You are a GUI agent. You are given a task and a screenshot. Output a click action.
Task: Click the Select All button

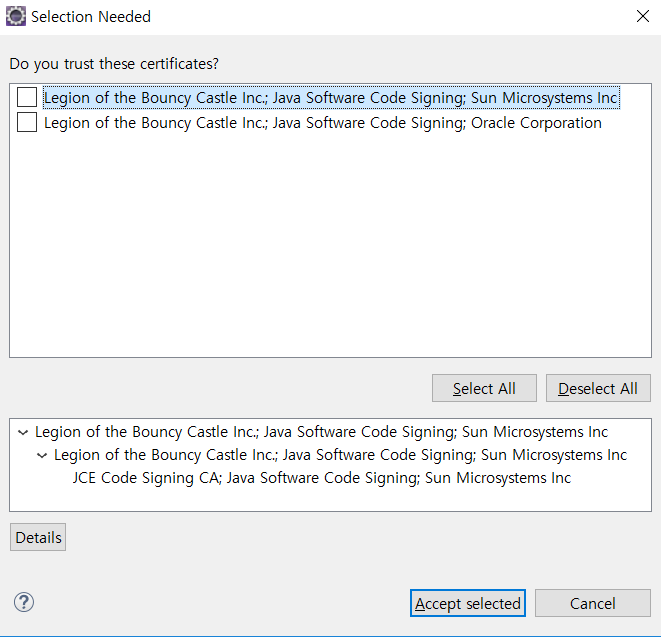tap(484, 388)
